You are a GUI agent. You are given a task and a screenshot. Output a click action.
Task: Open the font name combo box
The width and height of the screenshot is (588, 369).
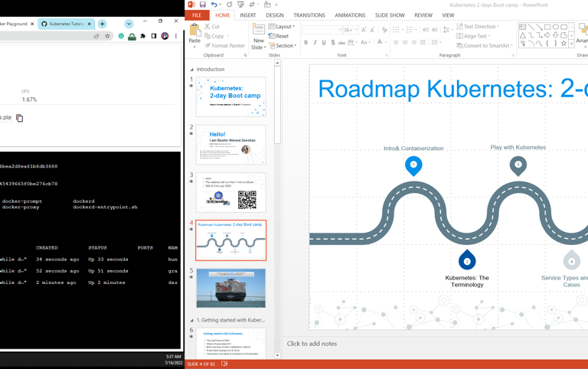pyautogui.click(x=322, y=30)
